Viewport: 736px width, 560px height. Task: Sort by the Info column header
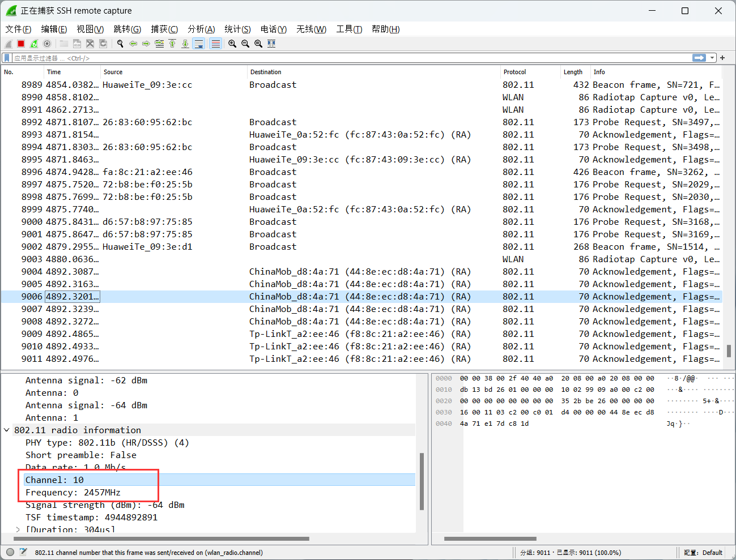click(657, 72)
